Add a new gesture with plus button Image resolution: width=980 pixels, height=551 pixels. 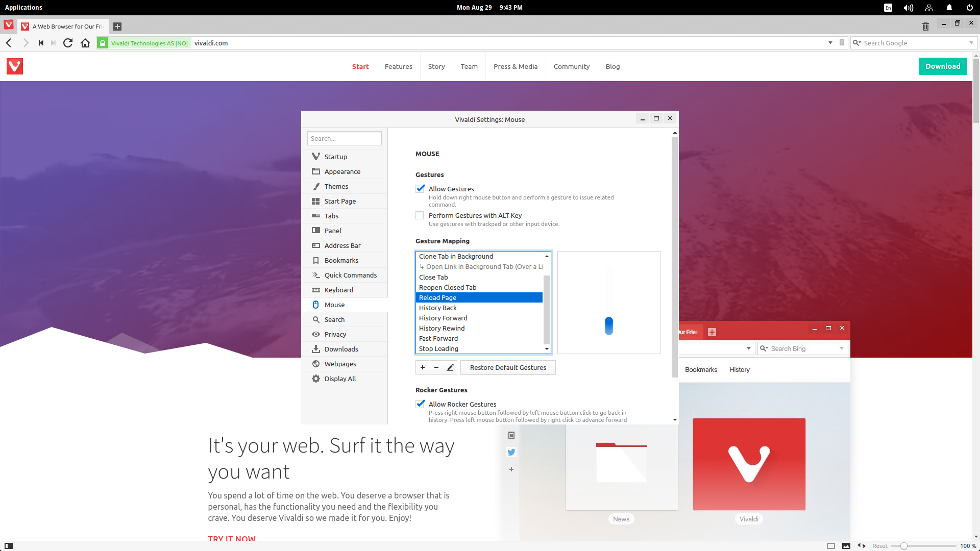[x=423, y=367]
